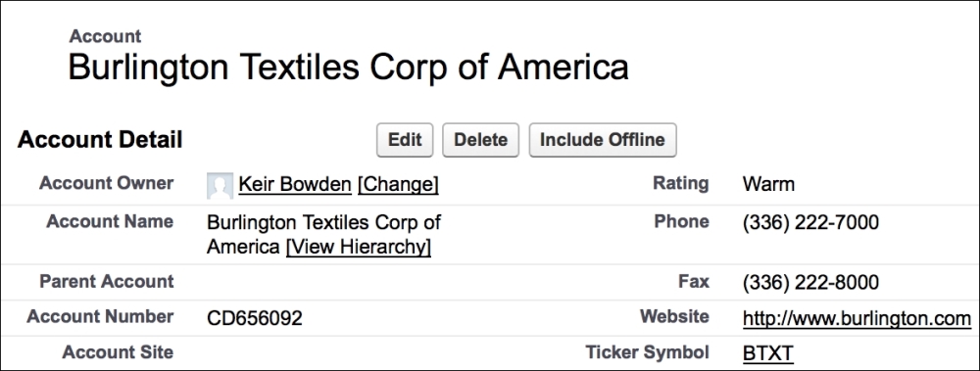The image size is (980, 371).
Task: Click the Website field label
Action: pyautogui.click(x=674, y=316)
